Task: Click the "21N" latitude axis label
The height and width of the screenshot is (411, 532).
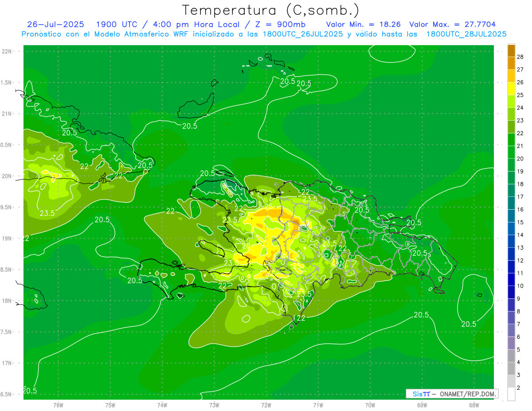Action: click(x=7, y=114)
